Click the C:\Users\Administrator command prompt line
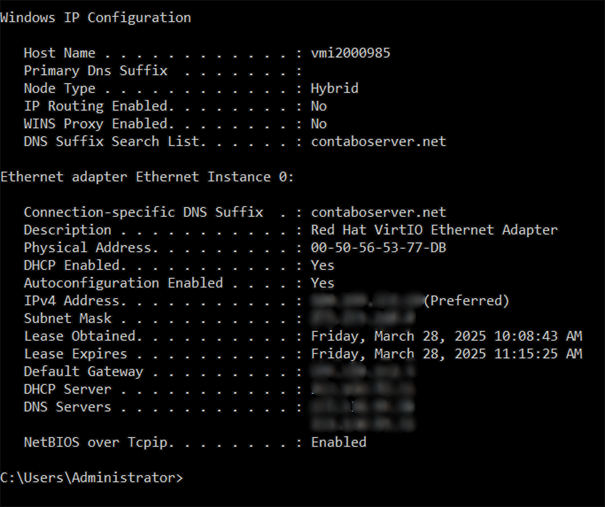This screenshot has width=605, height=507. pyautogui.click(x=92, y=478)
